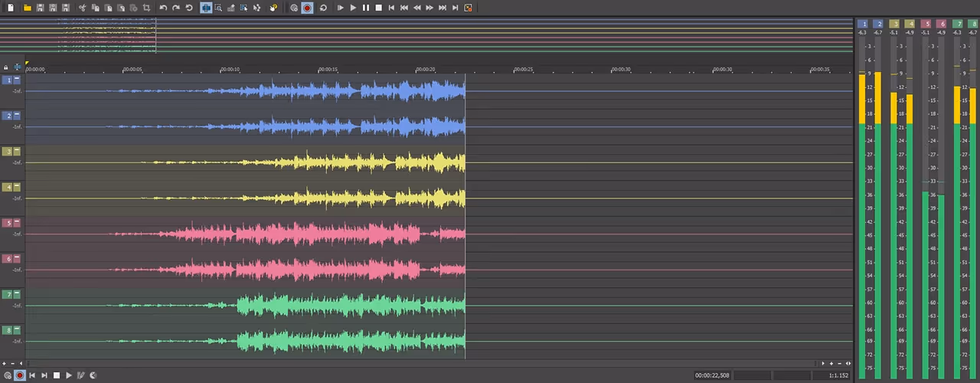980x383 pixels.
Task: Select the Crop tool in the top toolbar
Action: (x=146, y=8)
